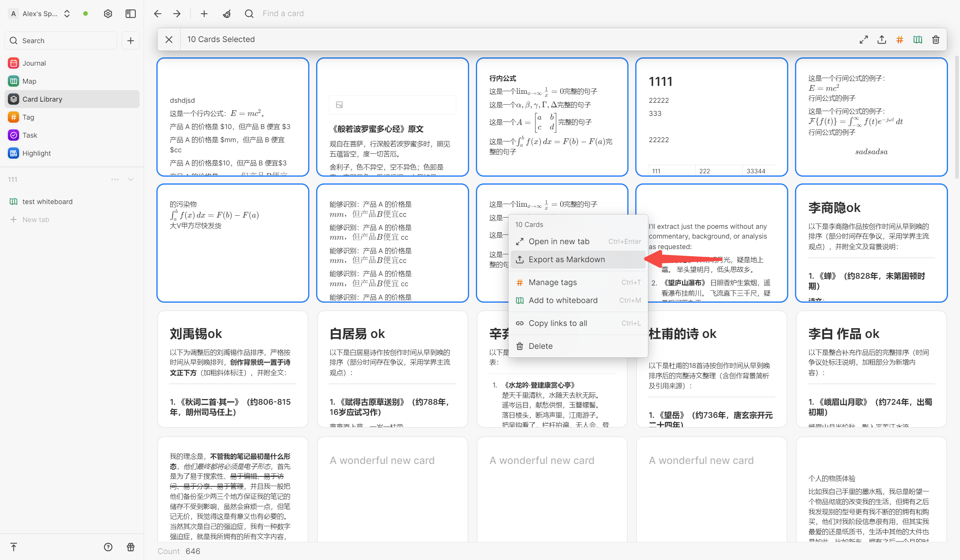The width and height of the screenshot is (960, 560).
Task: Open the Alex's Space workspace switcher
Action: [x=40, y=14]
